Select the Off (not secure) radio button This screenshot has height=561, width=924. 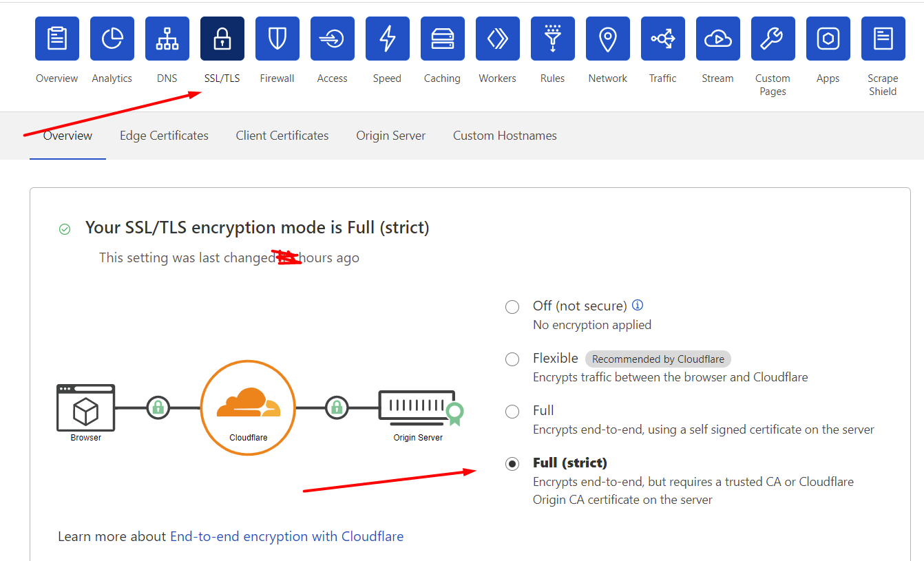512,307
